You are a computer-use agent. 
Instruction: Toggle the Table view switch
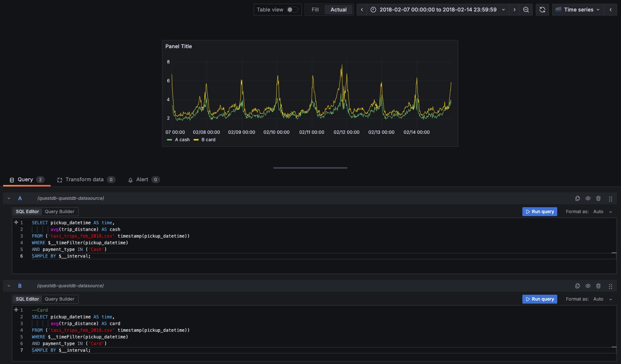pos(292,10)
